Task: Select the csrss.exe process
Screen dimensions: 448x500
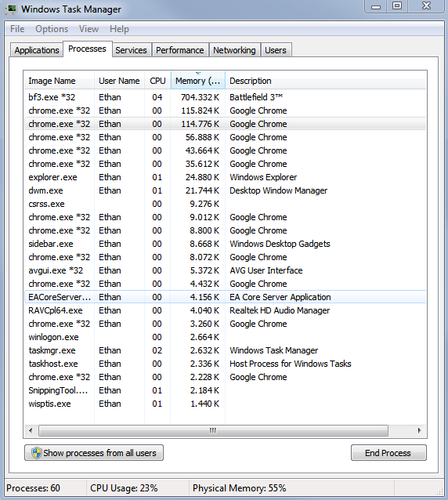Action: (225, 204)
